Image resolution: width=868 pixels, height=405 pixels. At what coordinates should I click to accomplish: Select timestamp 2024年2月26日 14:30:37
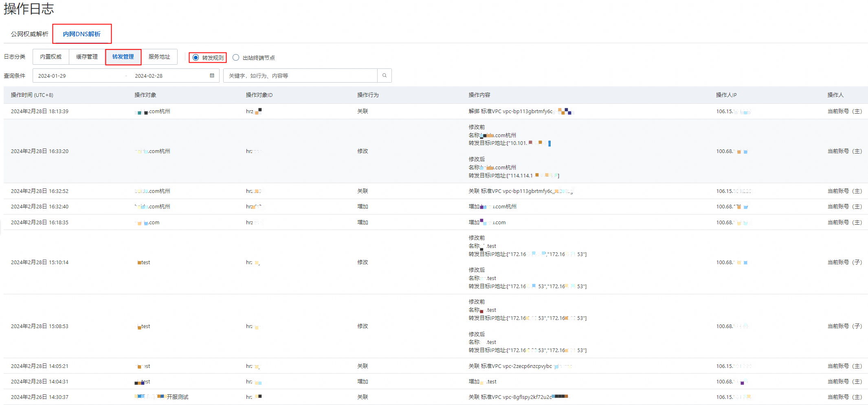point(40,397)
